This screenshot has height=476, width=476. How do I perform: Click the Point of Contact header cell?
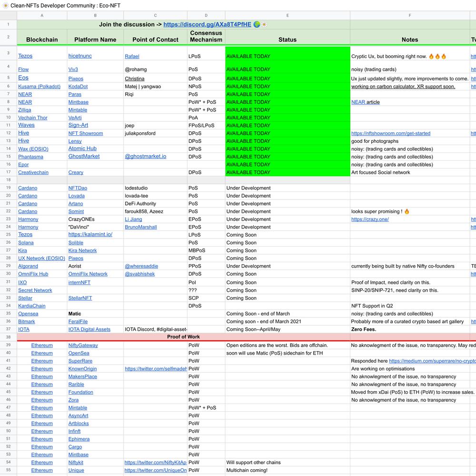tap(156, 37)
